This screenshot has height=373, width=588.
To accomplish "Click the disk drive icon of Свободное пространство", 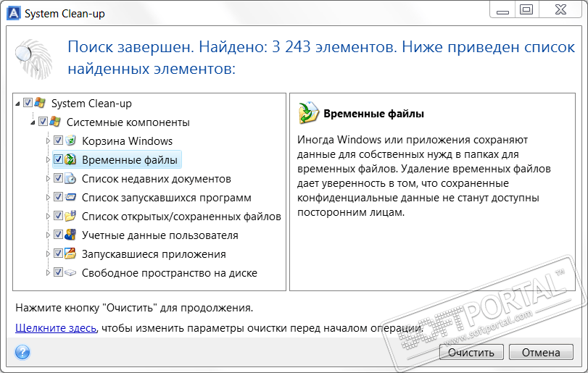I will click(70, 272).
